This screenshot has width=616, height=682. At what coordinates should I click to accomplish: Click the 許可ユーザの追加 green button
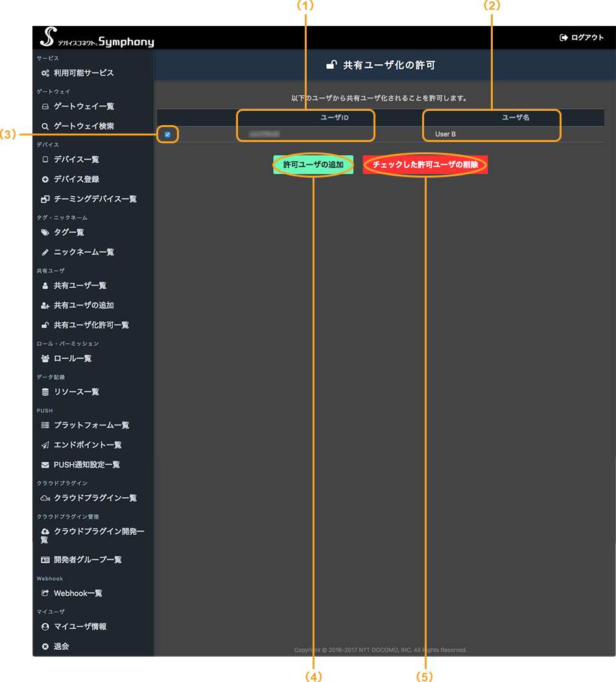point(313,165)
